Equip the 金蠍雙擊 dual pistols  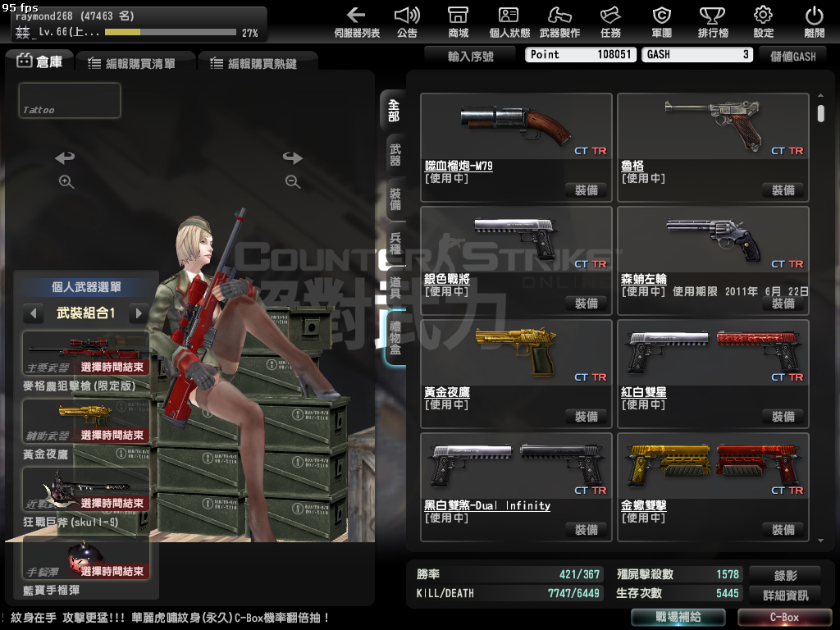pos(783,530)
